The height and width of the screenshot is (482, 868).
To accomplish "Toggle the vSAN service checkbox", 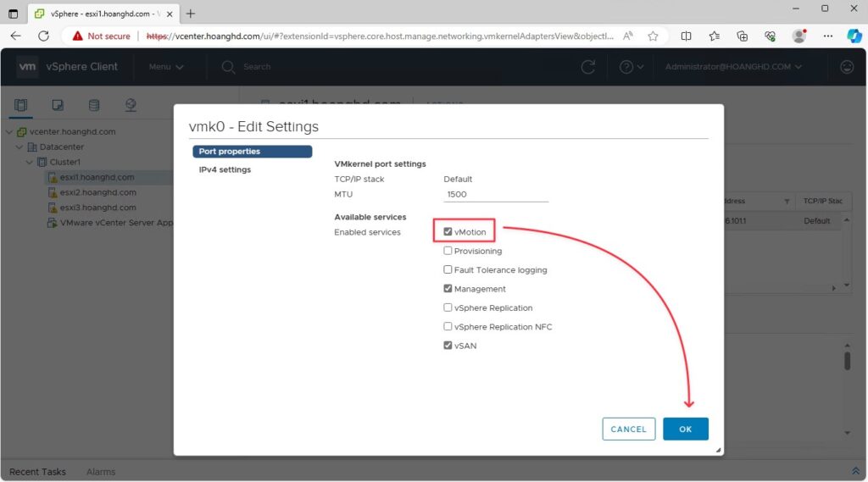I will pos(448,346).
